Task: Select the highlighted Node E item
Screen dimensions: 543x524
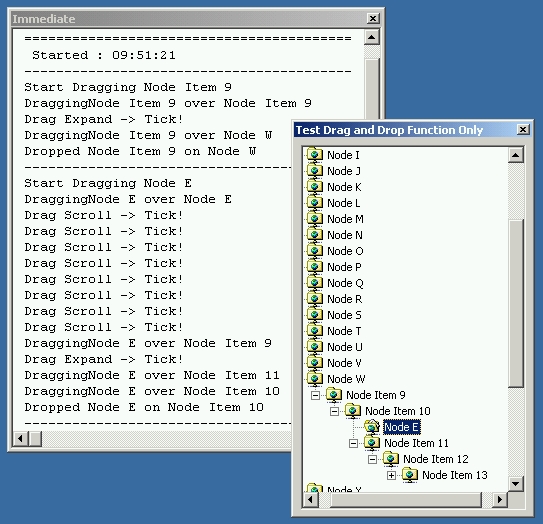Action: (x=402, y=427)
